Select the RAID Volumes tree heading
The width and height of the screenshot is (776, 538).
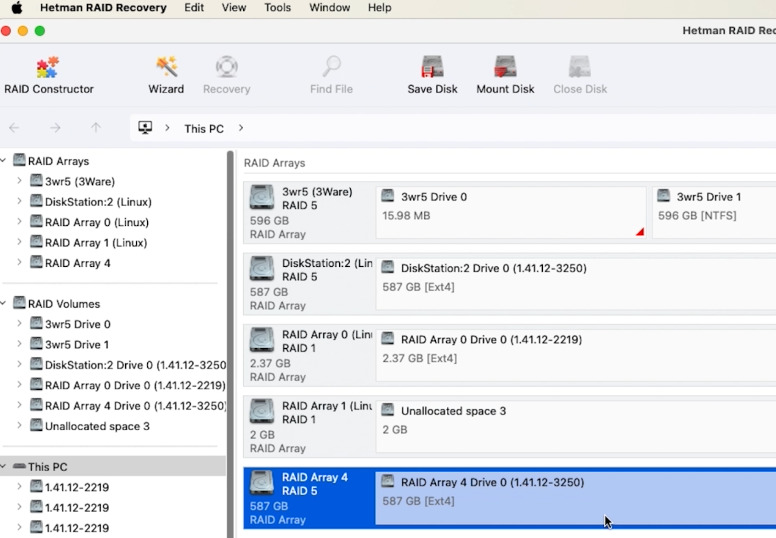click(x=64, y=304)
